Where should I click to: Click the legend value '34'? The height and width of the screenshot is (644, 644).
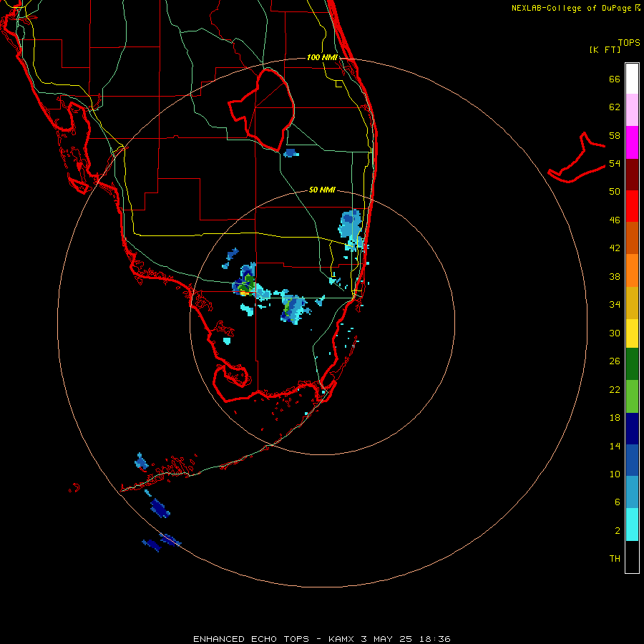[x=615, y=305]
